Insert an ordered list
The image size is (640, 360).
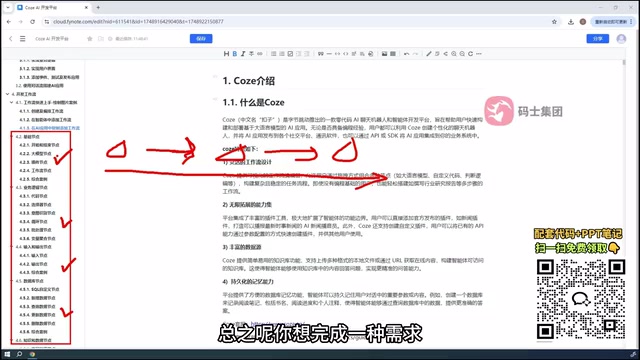[x=282, y=54]
